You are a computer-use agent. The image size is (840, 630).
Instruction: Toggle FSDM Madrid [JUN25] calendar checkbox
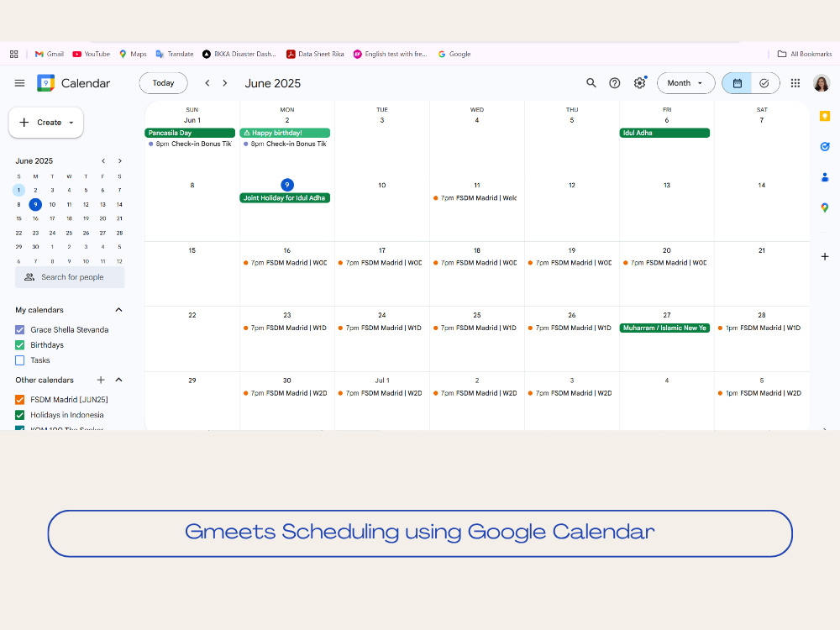20,400
